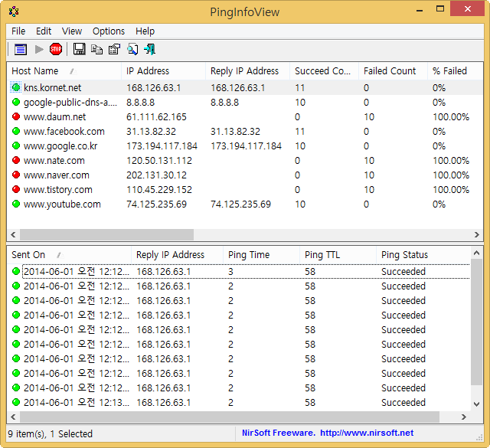Open the Options menu
This screenshot has height=448, width=490.
click(x=109, y=31)
